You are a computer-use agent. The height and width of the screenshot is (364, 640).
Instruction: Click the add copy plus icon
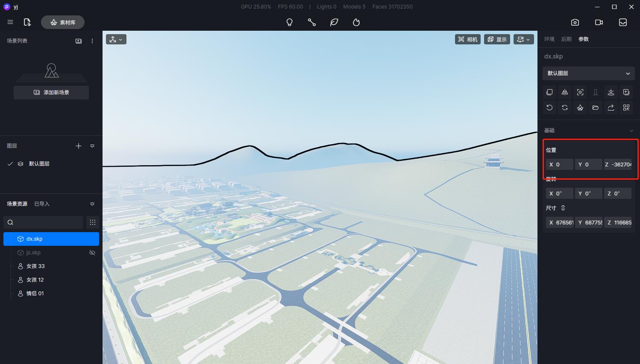pos(626,92)
